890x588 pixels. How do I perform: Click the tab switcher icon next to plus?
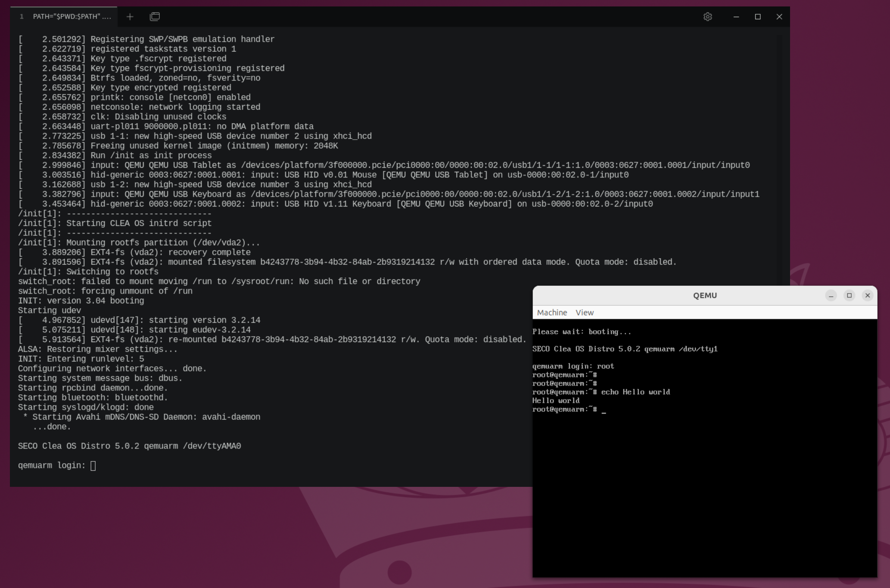coord(154,16)
